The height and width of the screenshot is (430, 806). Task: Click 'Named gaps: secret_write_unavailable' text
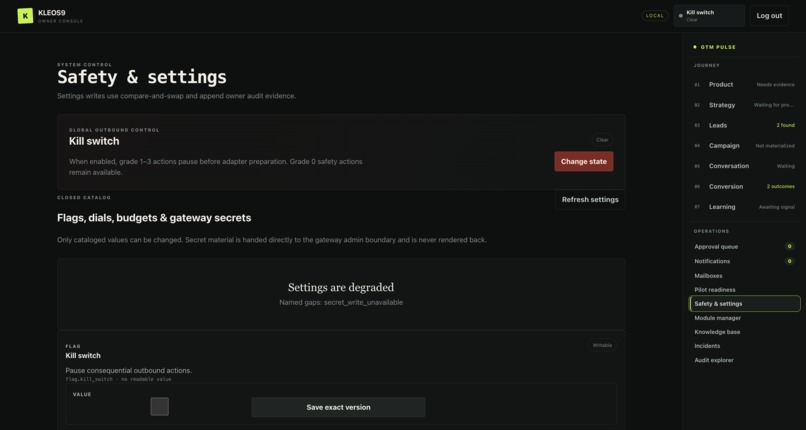tap(341, 303)
